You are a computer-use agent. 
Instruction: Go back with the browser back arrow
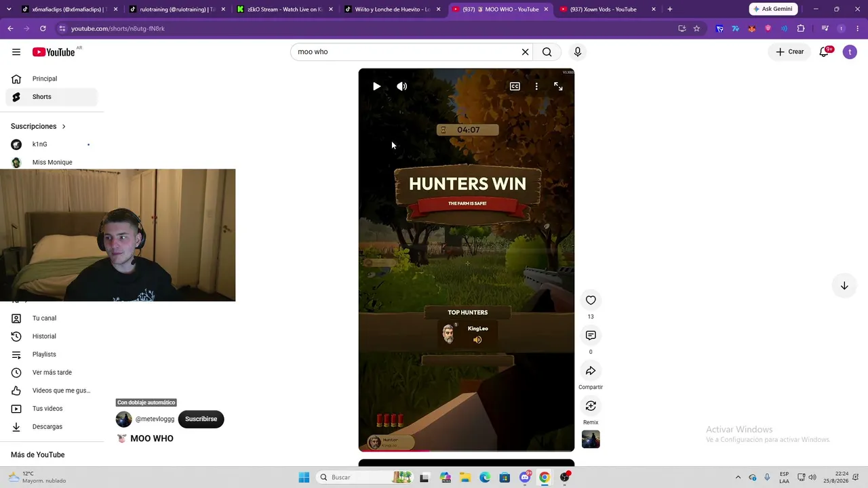pos(10,28)
